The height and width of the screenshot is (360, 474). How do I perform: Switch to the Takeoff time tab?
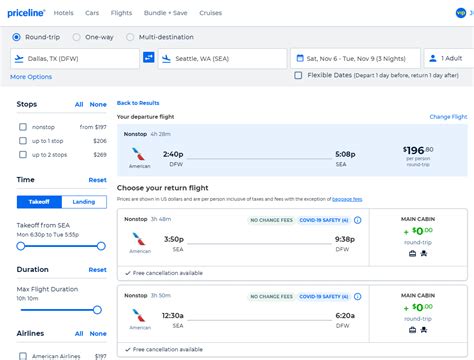pos(39,202)
